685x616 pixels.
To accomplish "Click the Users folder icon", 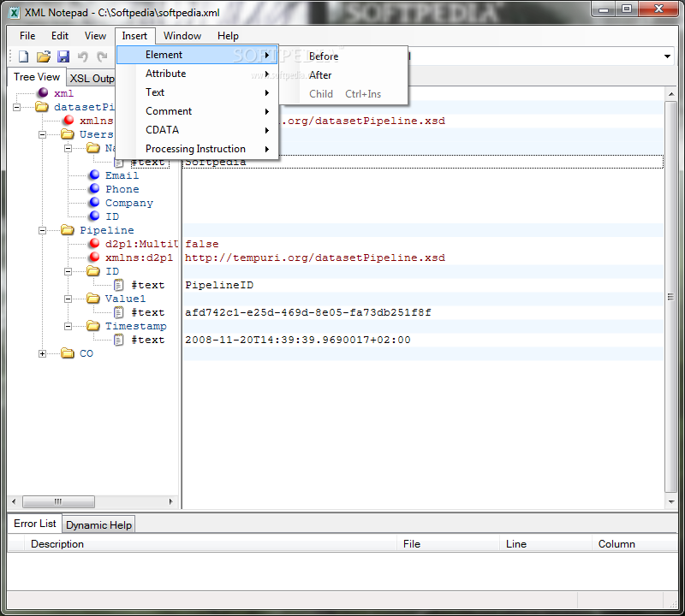I will pyautogui.click(x=68, y=133).
